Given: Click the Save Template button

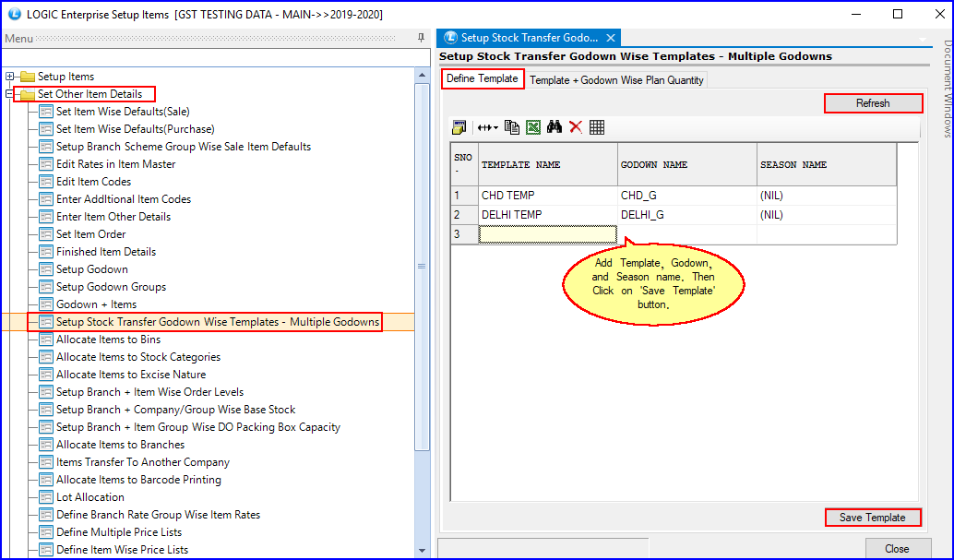Looking at the screenshot, I should click(872, 518).
